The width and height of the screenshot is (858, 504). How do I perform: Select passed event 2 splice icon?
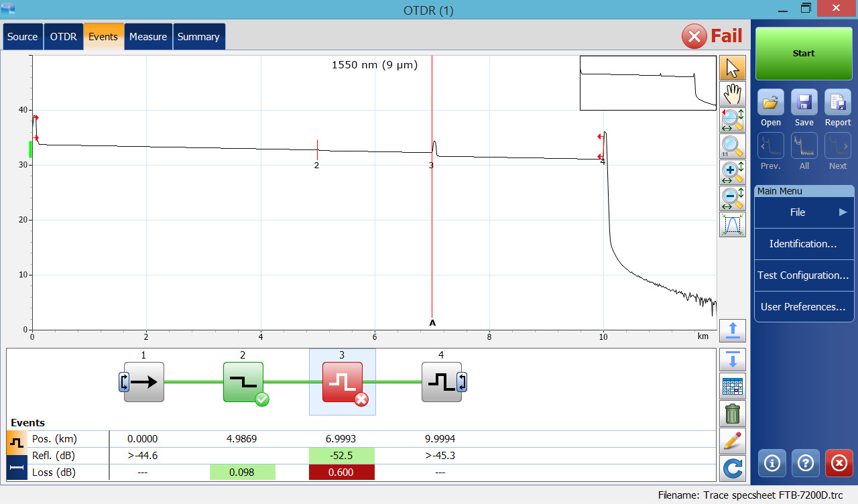(x=243, y=382)
